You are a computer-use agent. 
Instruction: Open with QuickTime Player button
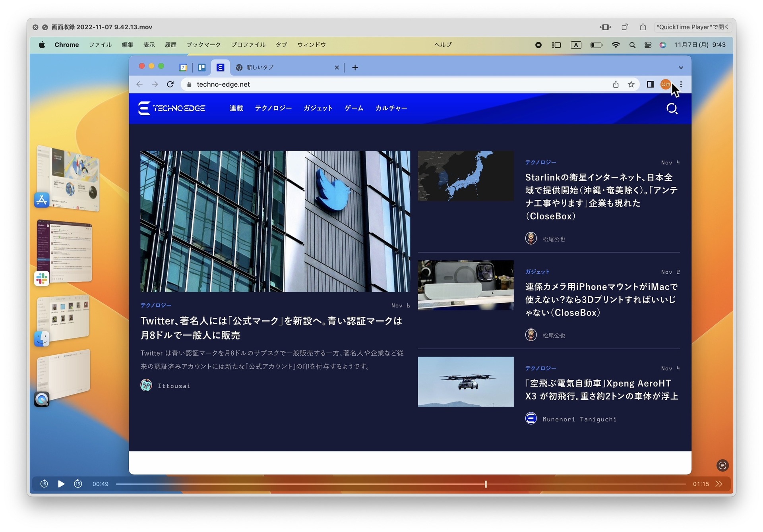tap(692, 27)
